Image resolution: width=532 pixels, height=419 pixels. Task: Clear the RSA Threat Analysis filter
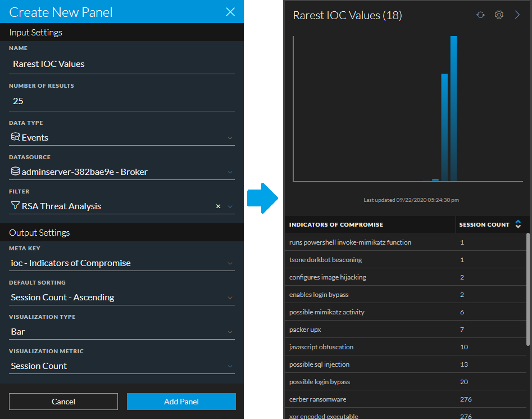point(219,206)
